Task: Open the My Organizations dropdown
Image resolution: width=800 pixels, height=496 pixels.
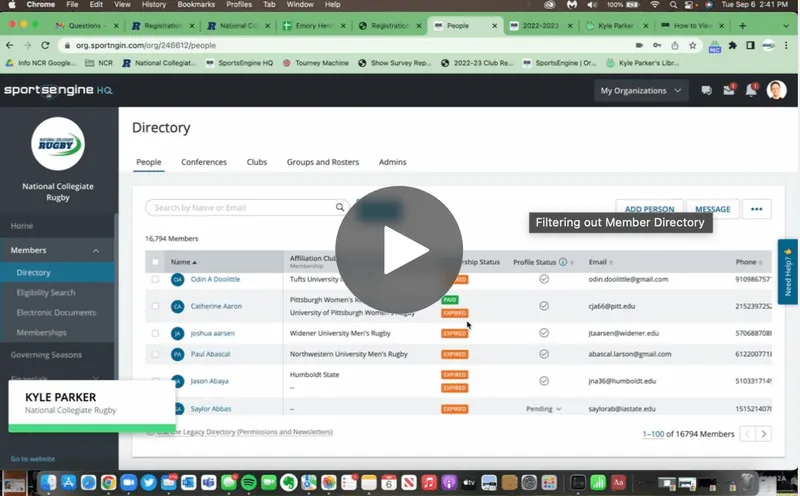Action: click(x=640, y=90)
